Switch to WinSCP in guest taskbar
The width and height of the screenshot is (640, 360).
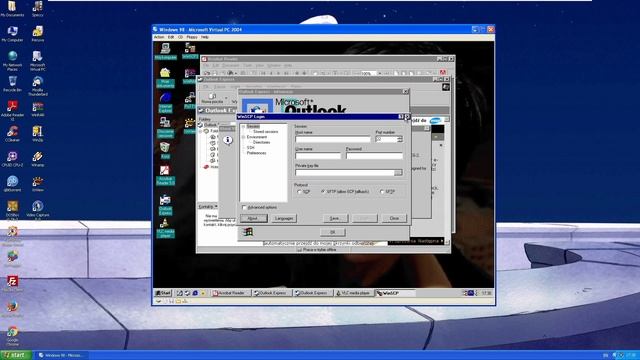(395, 293)
